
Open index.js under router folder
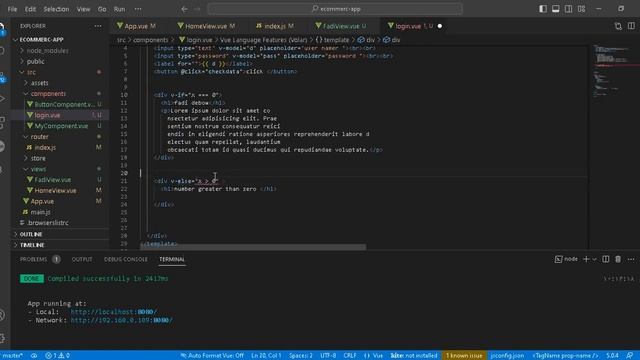[45, 147]
